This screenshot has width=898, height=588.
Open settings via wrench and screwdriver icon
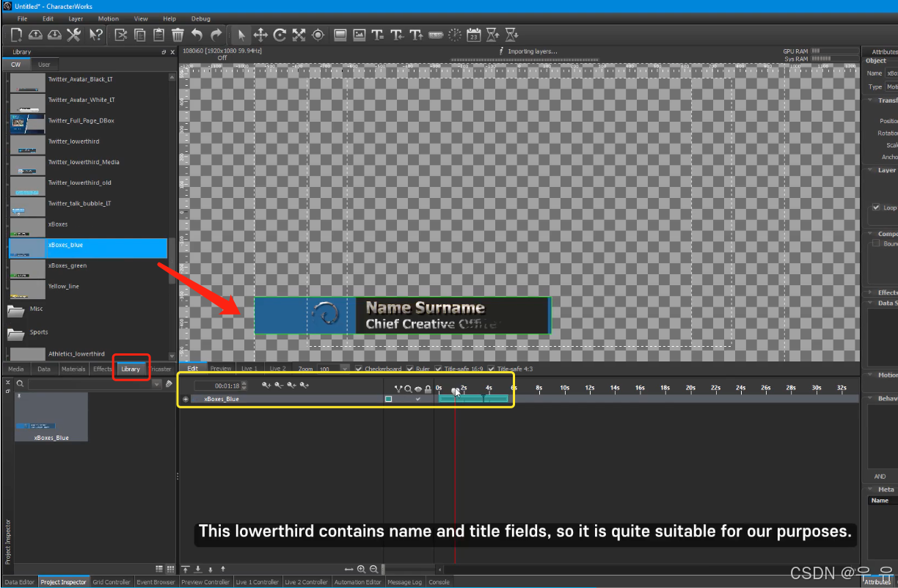click(74, 34)
